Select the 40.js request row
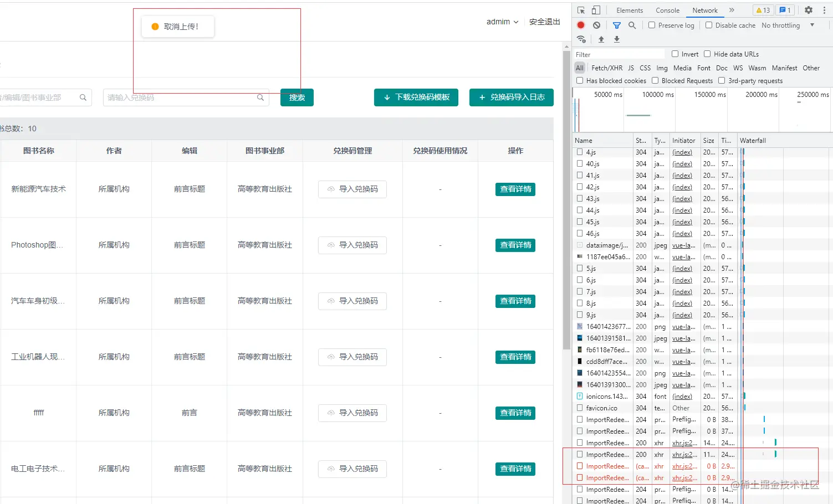Screen dimensions: 833x504 703,164
